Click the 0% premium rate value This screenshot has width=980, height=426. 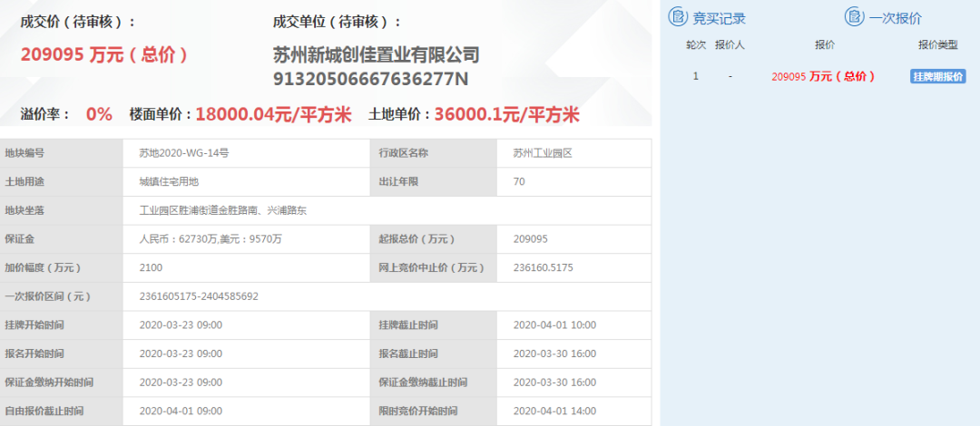tap(99, 114)
